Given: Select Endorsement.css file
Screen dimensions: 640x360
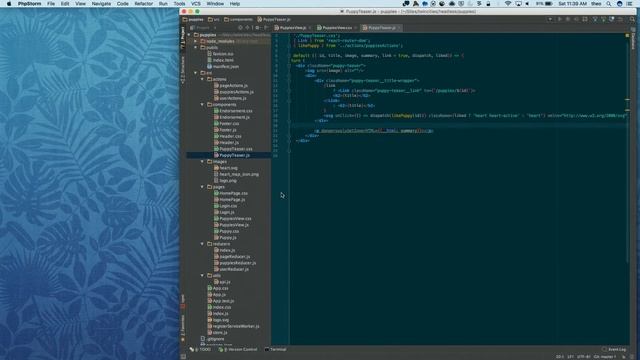Looking at the screenshot, I should 233,111.
